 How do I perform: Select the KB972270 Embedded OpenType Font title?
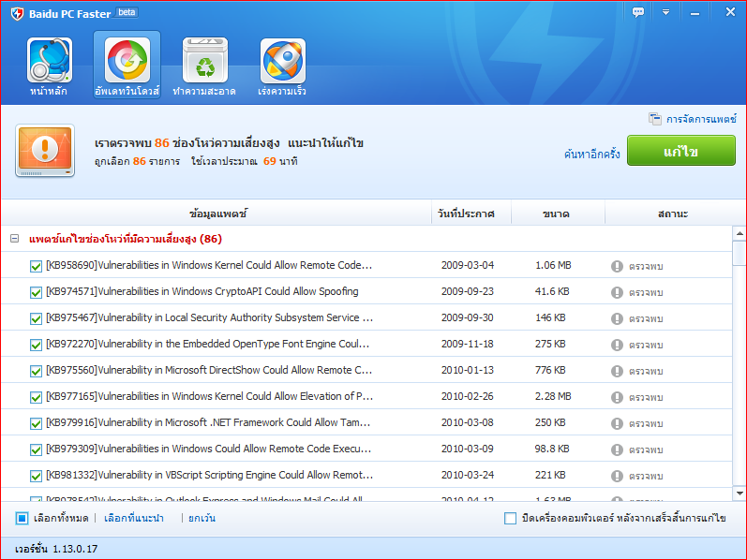pyautogui.click(x=208, y=344)
